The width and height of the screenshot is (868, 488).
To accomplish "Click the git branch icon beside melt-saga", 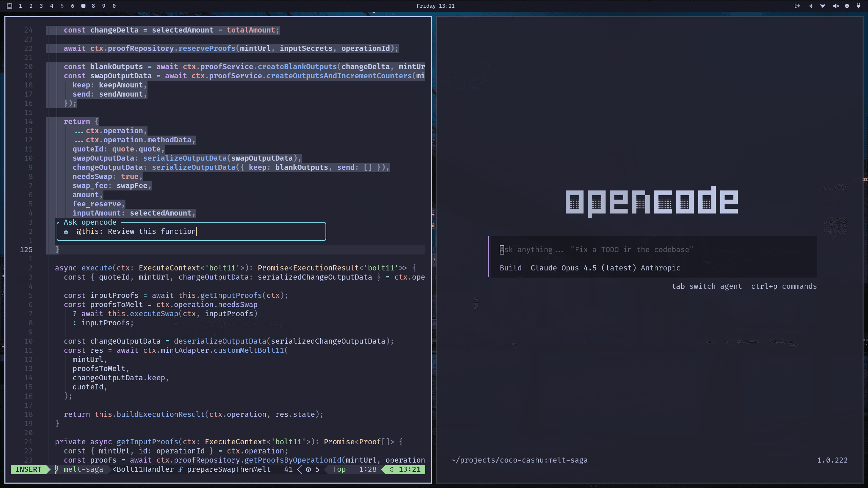I will (x=57, y=469).
